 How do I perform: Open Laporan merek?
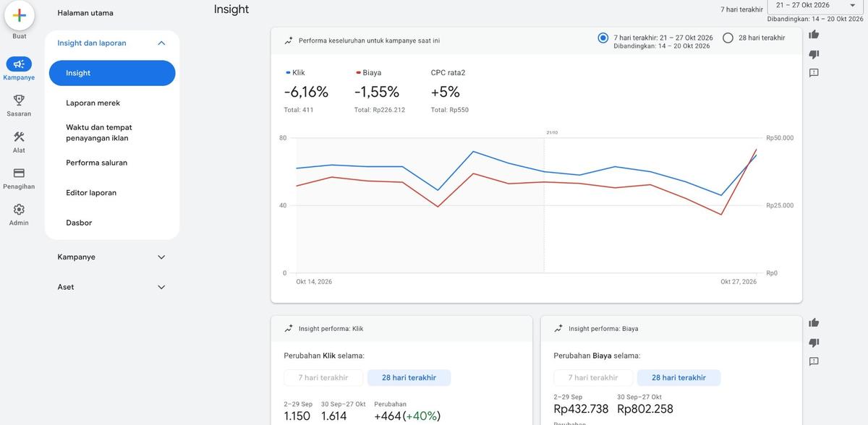pos(93,103)
